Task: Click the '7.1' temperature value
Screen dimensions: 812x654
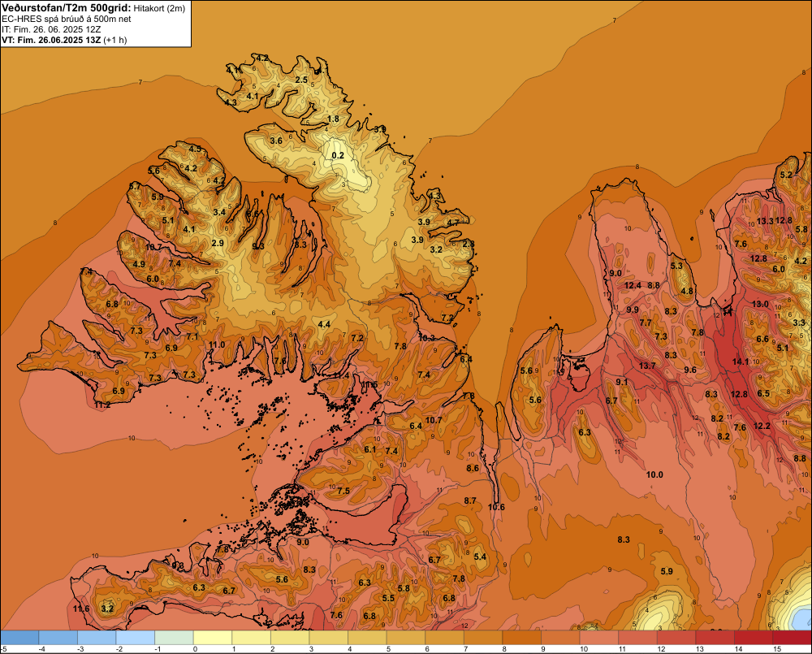Action: tap(192, 337)
